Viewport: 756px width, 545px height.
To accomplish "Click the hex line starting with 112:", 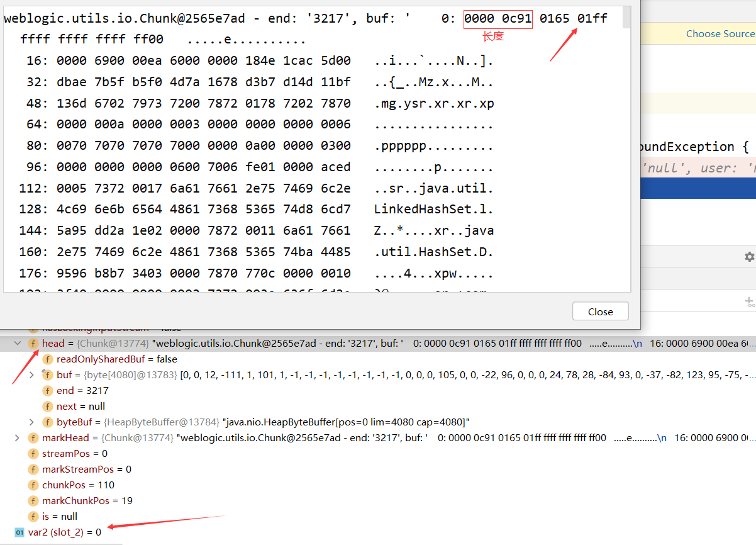I will [x=260, y=188].
